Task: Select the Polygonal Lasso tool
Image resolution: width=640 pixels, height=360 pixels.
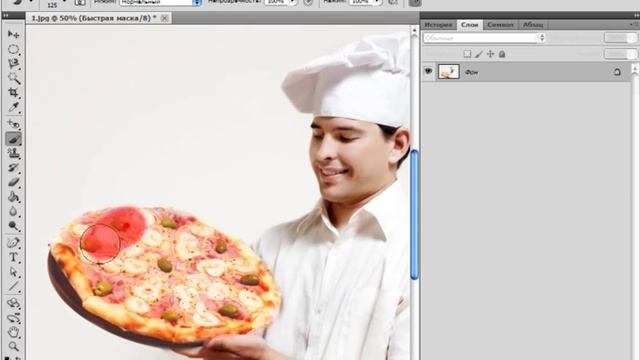Action: (x=13, y=63)
